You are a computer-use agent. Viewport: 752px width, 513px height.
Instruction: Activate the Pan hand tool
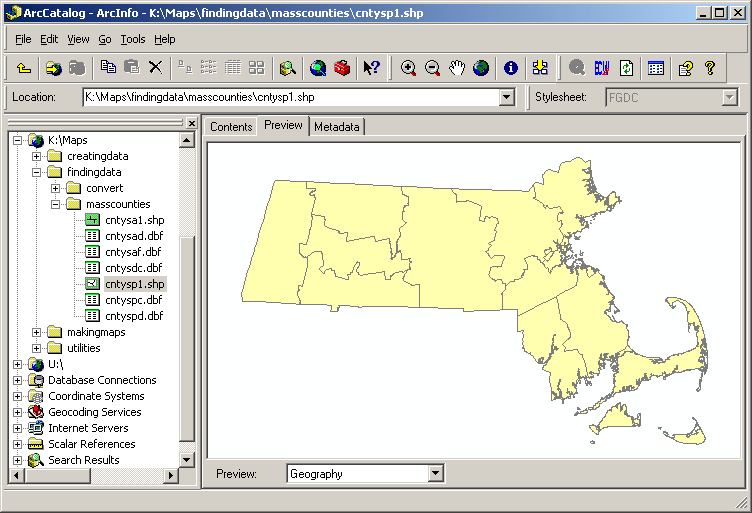click(457, 68)
